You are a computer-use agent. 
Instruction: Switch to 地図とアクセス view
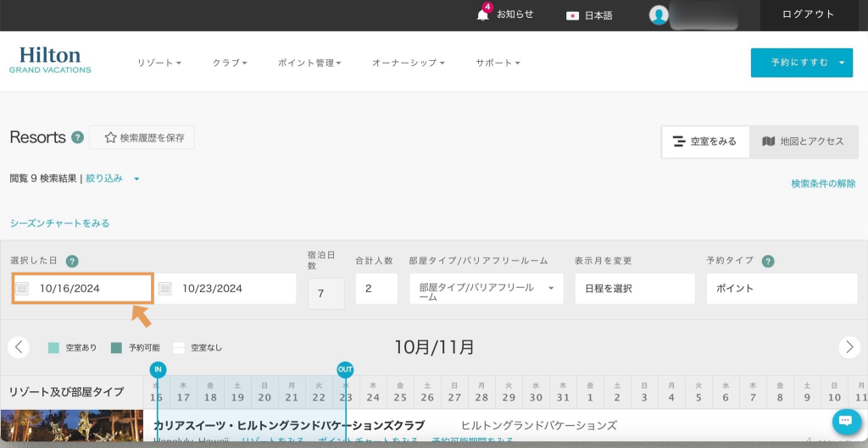tap(804, 141)
